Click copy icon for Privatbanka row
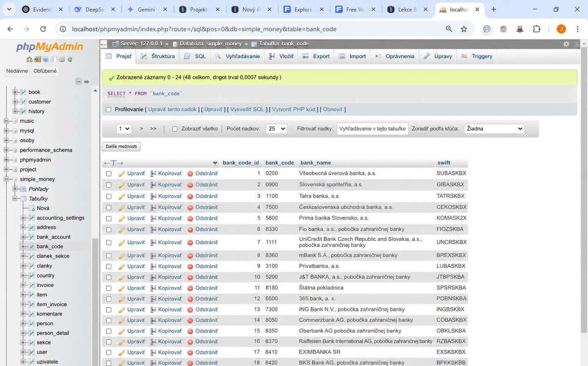The image size is (588, 366). pos(153,267)
